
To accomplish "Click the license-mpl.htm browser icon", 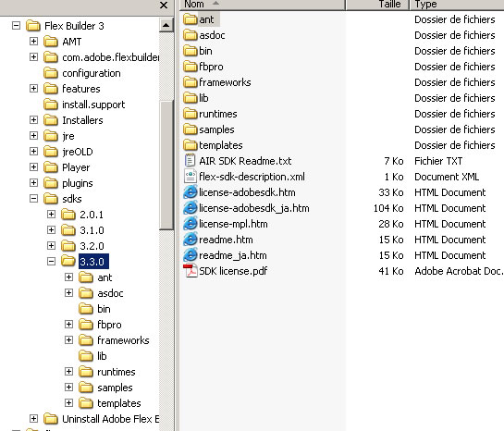I will (x=190, y=224).
